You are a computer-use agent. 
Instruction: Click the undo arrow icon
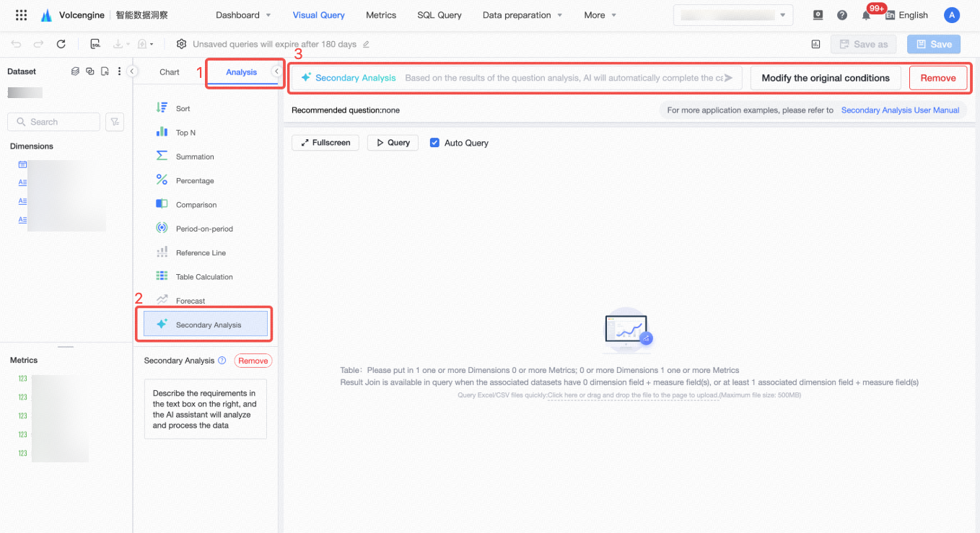[17, 44]
